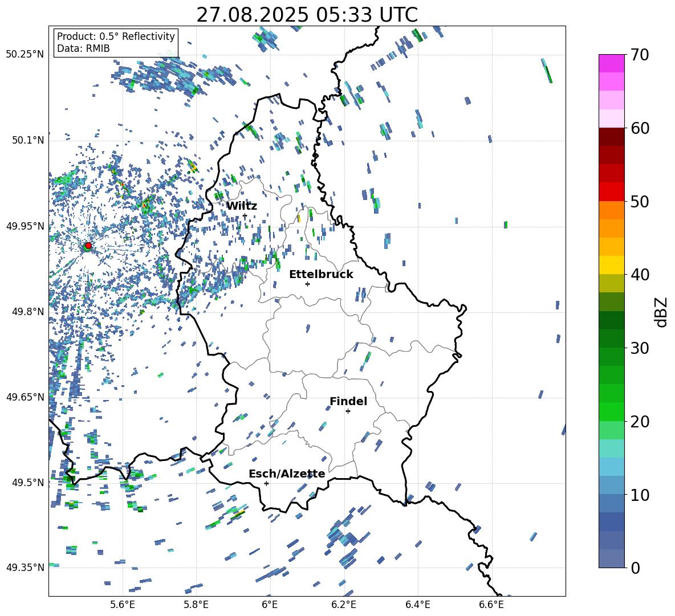Click the Ettelbruck station cross marker
The height and width of the screenshot is (616, 675).
(x=307, y=284)
